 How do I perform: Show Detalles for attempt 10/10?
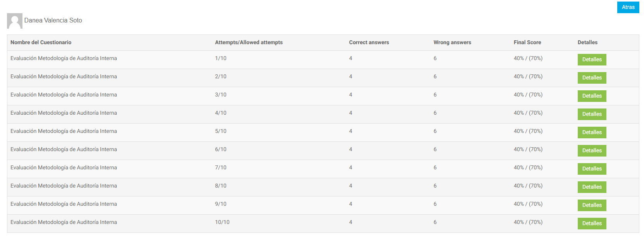coord(592,224)
